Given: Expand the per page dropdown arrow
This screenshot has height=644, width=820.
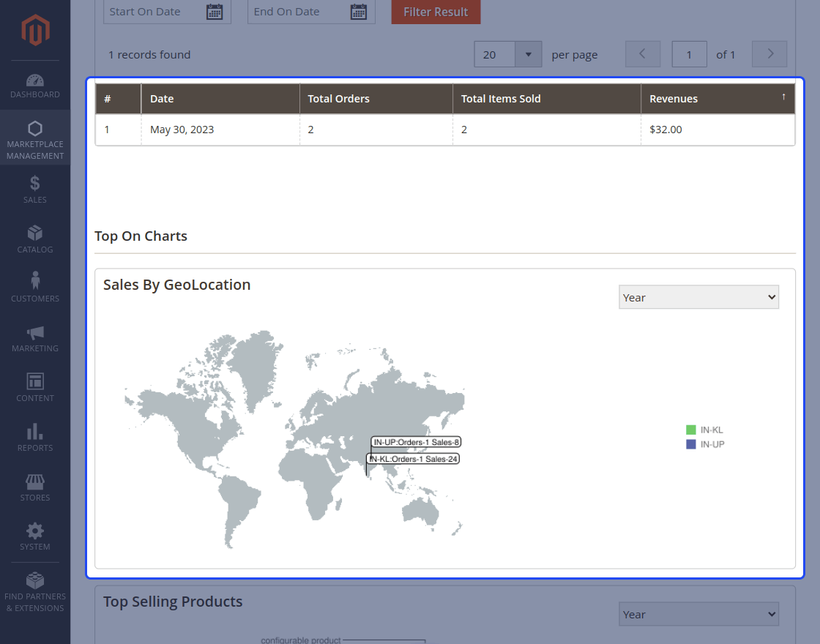Looking at the screenshot, I should [528, 54].
